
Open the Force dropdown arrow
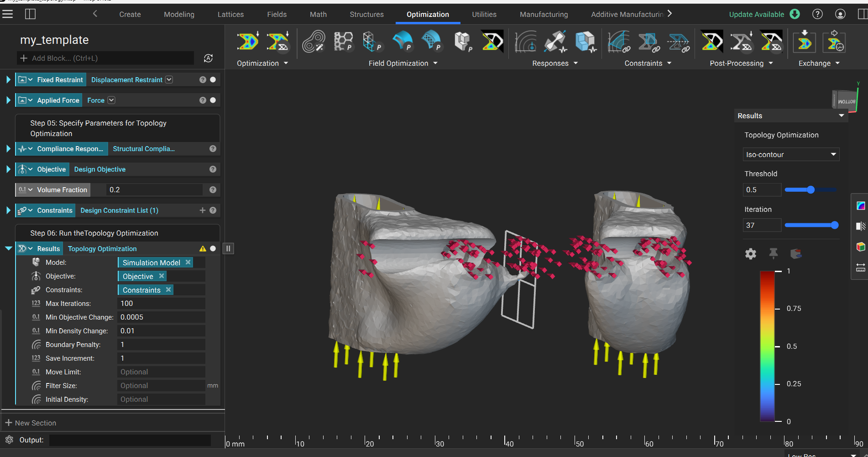pyautogui.click(x=111, y=100)
